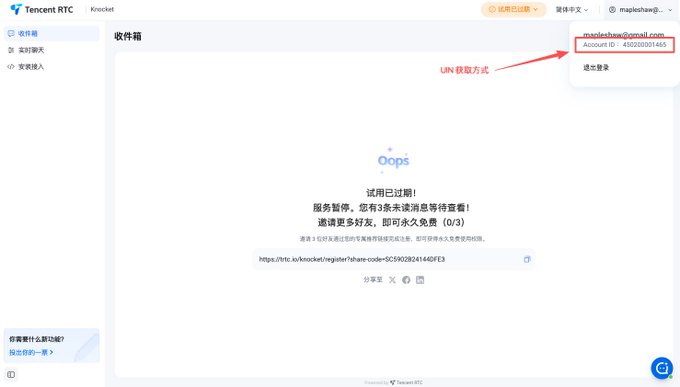Click the referral URL text field

393,259
